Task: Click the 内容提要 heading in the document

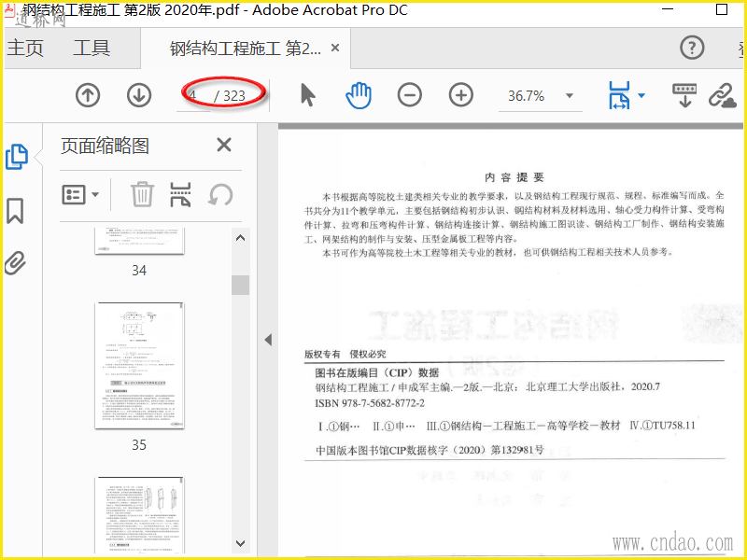Action: click(x=514, y=177)
